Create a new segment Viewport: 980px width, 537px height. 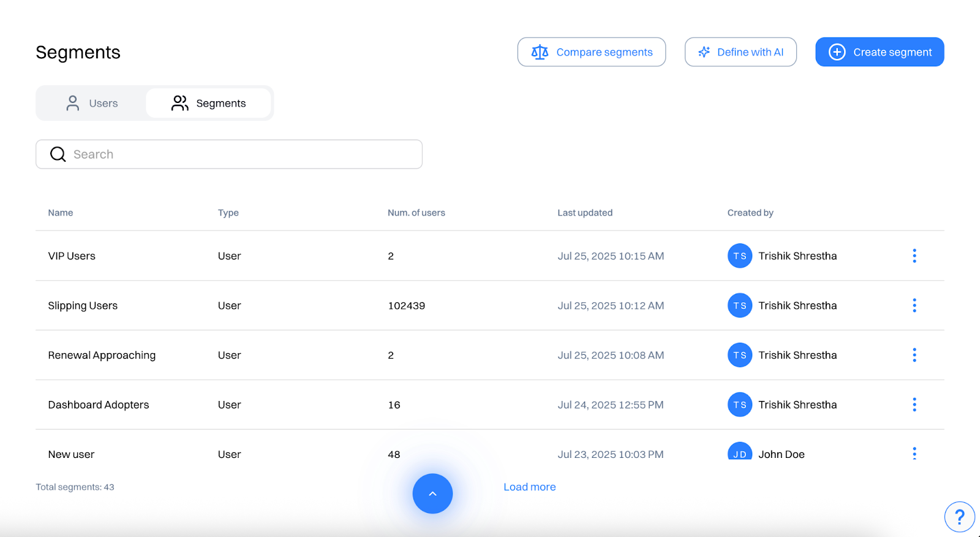pos(880,52)
